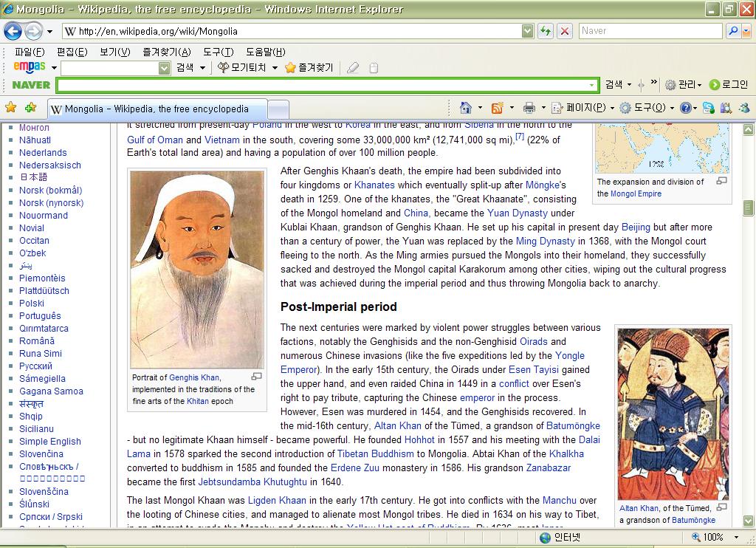Expand the address bar URL history dropdown
756x548 pixels.
coord(528,31)
